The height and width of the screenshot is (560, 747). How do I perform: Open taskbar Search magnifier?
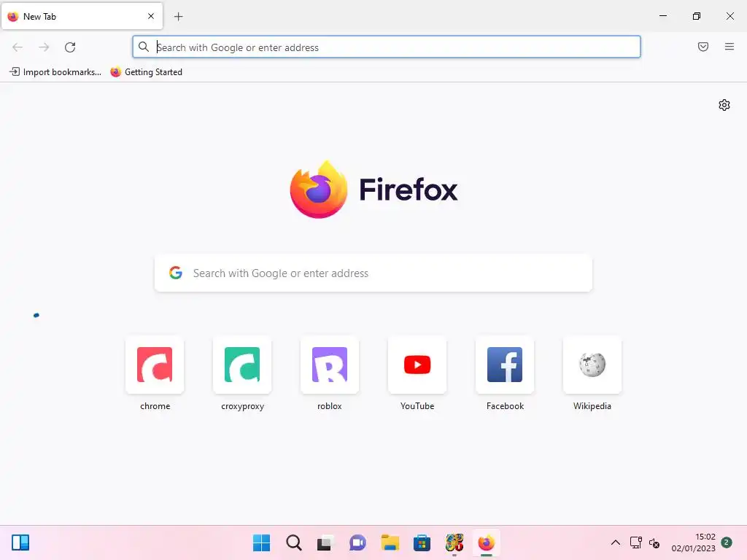[x=293, y=542]
